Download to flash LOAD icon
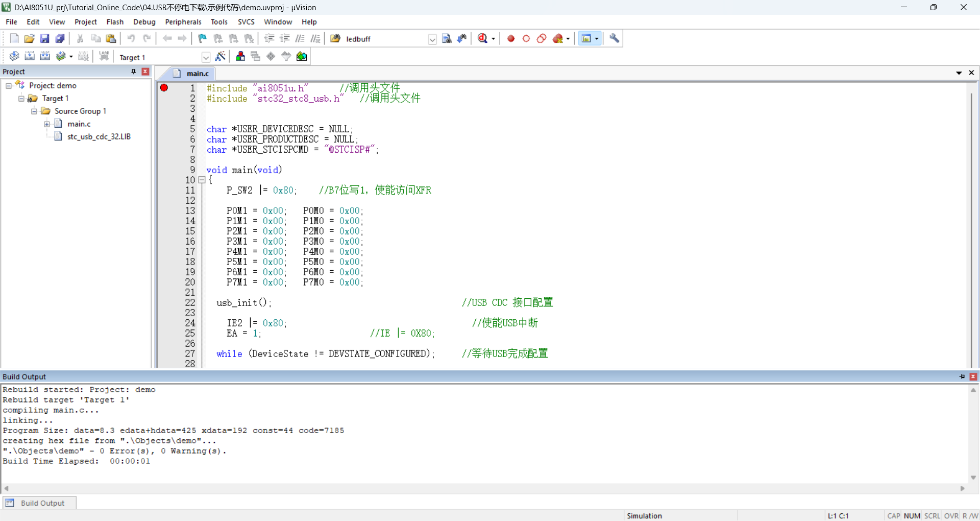The image size is (980, 521). (104, 56)
